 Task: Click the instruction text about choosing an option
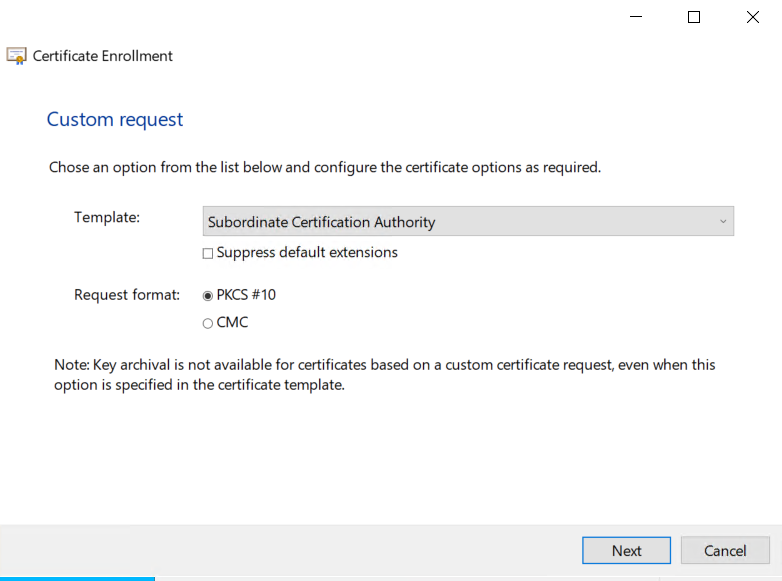coord(325,167)
